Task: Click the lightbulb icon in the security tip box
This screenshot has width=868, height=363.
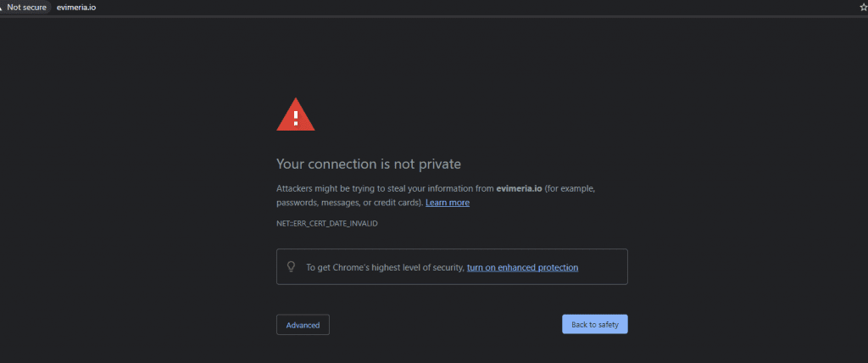Action: [x=292, y=266]
